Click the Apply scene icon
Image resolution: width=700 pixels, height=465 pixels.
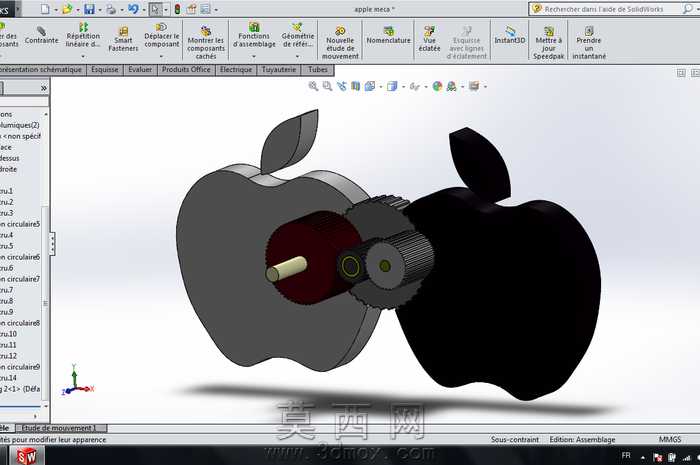[451, 86]
